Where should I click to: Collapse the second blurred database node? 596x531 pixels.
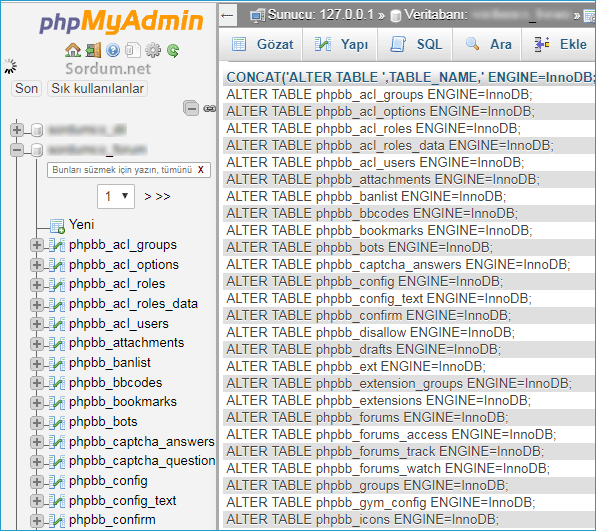click(17, 150)
